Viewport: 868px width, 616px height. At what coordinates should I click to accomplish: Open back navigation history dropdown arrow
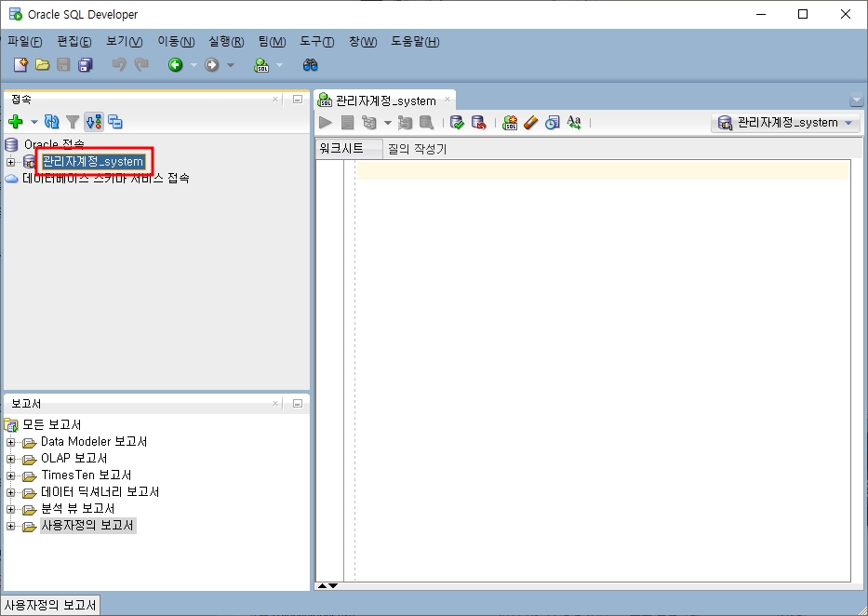194,65
